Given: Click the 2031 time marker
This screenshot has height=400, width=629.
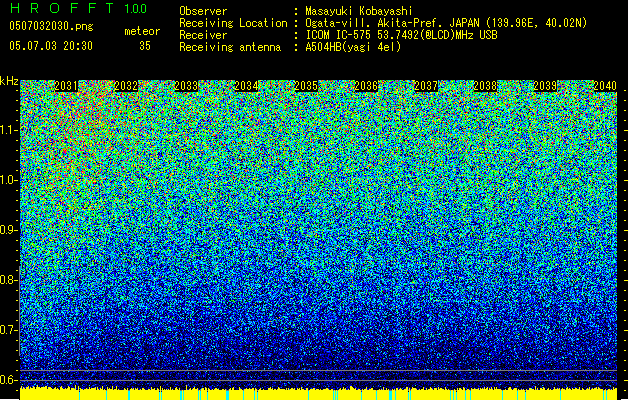Looking at the screenshot, I should tap(66, 86).
